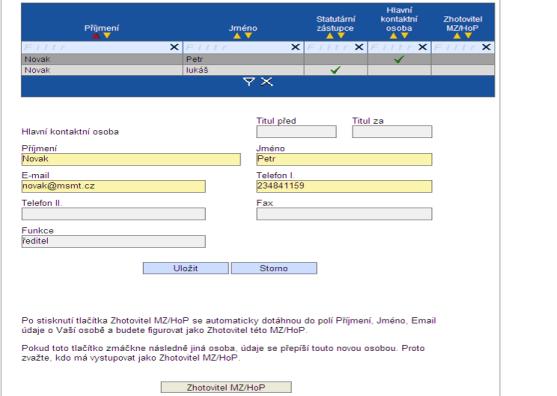Sort Jméno column ascending

coord(237,36)
